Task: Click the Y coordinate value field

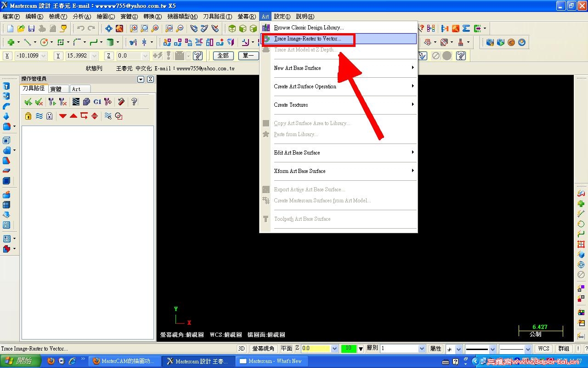Action: (78, 56)
